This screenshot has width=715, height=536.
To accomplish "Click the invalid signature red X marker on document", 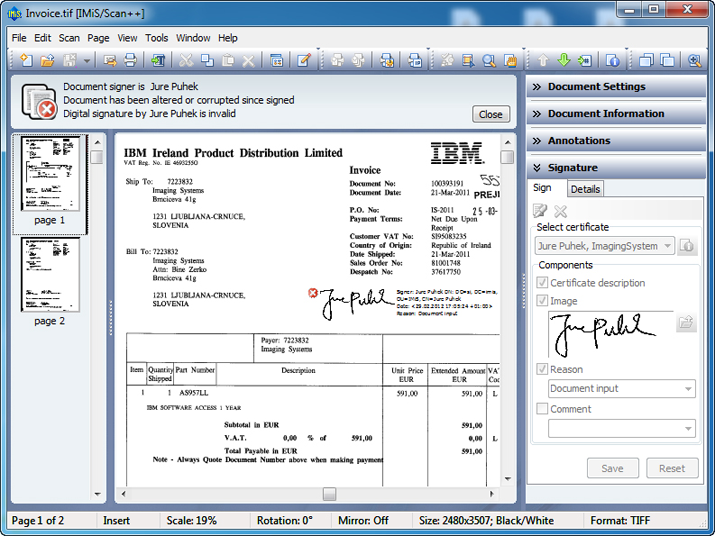I will click(313, 293).
